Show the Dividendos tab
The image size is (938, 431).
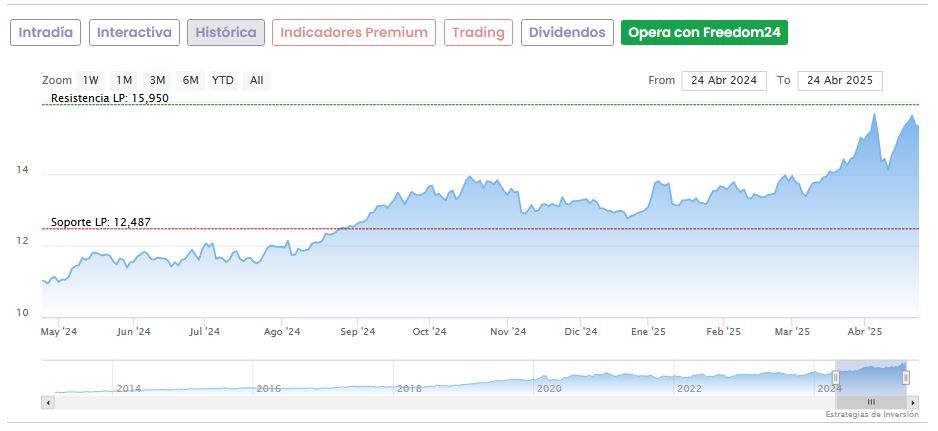[567, 33]
